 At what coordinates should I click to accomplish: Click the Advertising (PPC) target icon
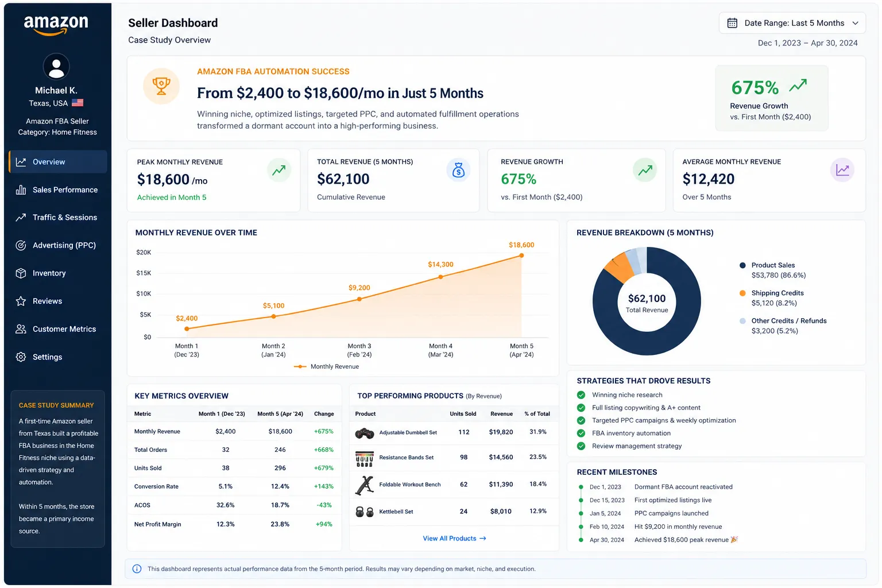21,245
